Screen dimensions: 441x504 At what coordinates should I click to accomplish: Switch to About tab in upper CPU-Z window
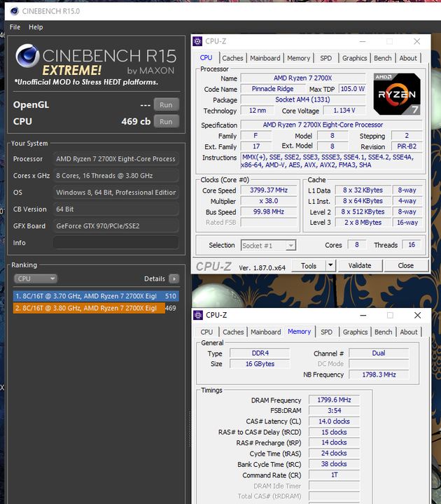[408, 58]
